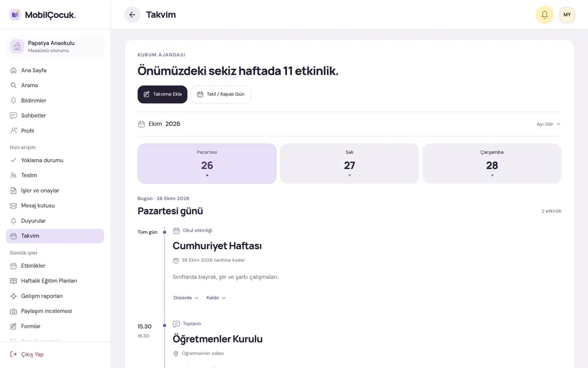
Task: Click the Okul etkinliği calendar icon
Action: pos(176,231)
